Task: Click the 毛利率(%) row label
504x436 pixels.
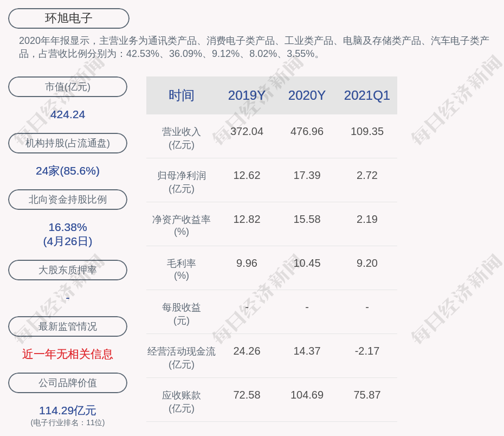Action: click(x=182, y=270)
